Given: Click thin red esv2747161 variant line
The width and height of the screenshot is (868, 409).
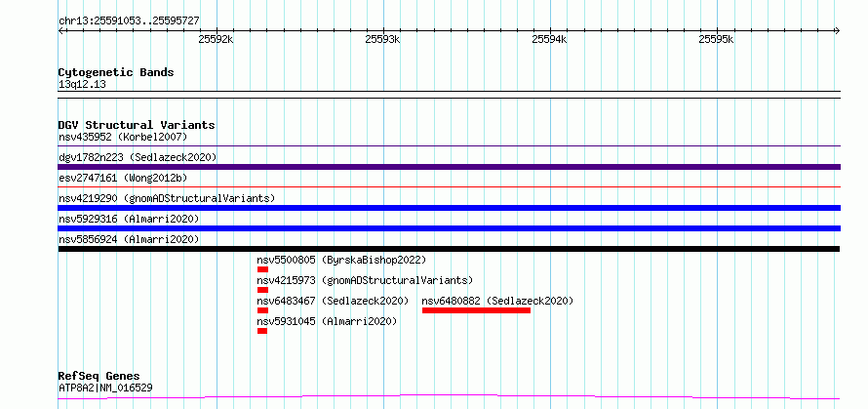Looking at the screenshot, I should point(449,187).
